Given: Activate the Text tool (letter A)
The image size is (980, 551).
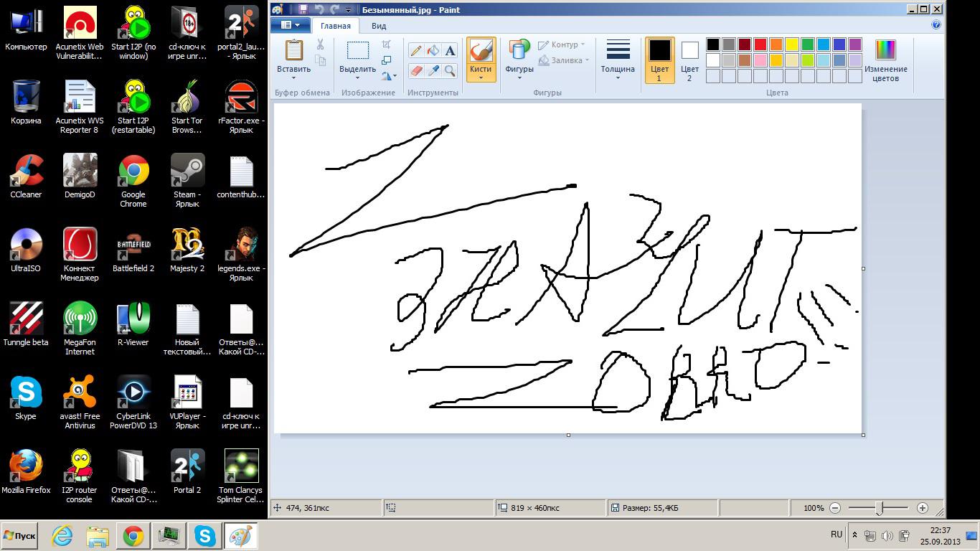Looking at the screenshot, I should 450,51.
